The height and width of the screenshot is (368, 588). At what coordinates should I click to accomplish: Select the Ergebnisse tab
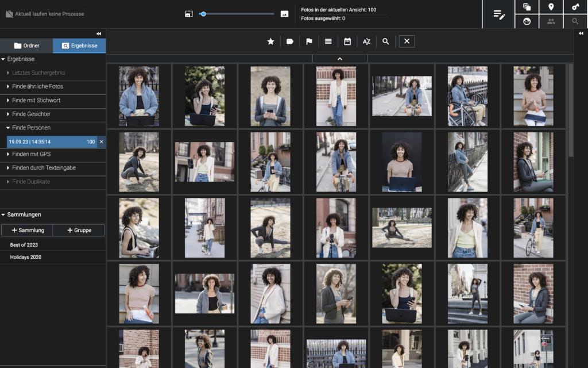pyautogui.click(x=79, y=45)
